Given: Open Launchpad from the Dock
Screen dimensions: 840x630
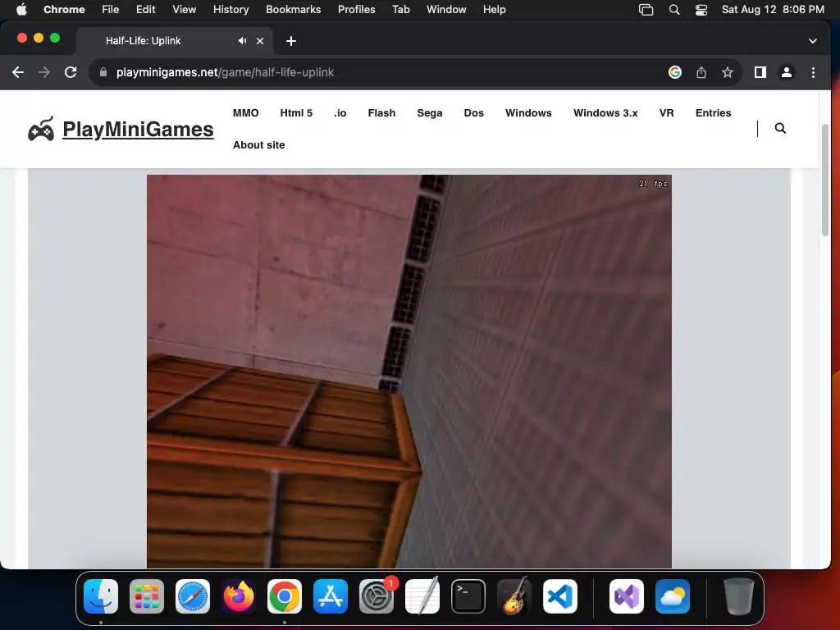Looking at the screenshot, I should (x=147, y=596).
